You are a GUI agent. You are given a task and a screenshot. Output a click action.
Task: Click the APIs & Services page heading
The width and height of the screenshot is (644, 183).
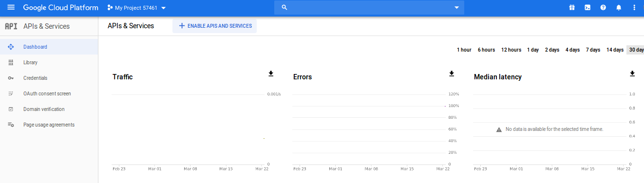[x=131, y=26]
